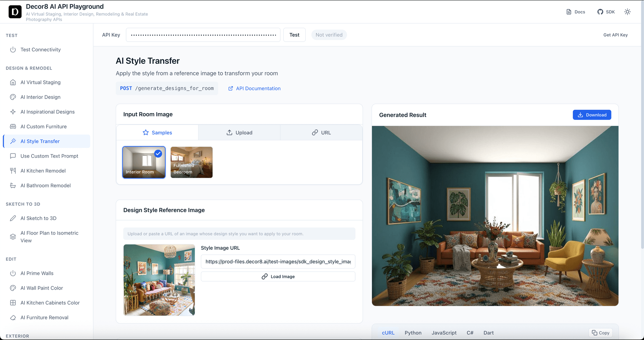Choose the Furnished Bedroom sample thumbnail
The height and width of the screenshot is (340, 644).
[192, 162]
